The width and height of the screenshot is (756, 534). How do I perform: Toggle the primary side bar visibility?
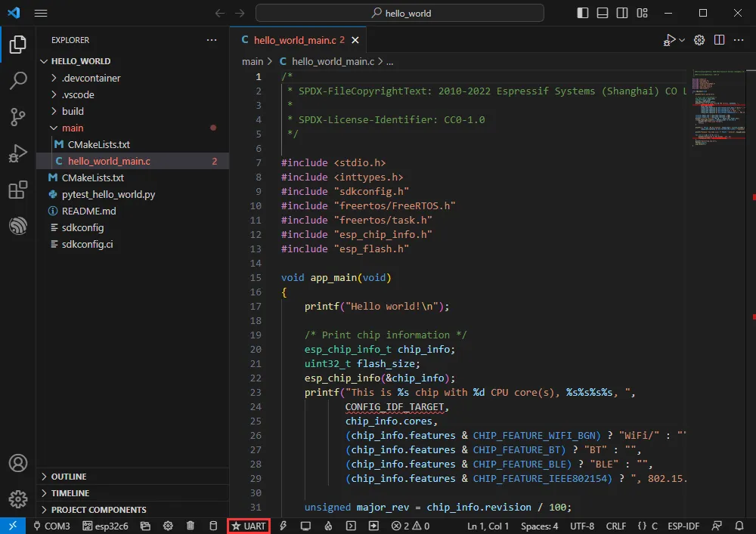pos(582,13)
